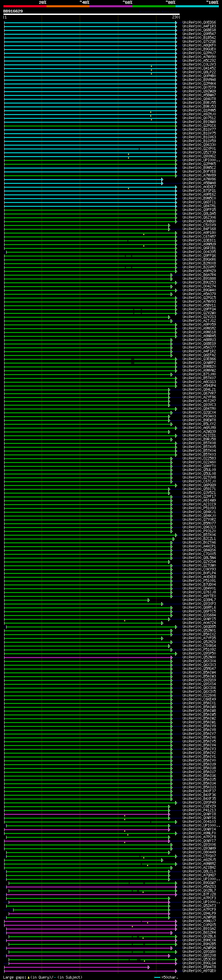
Task: Select label UniRef100_A9ZMJ5
Action: 199,860
